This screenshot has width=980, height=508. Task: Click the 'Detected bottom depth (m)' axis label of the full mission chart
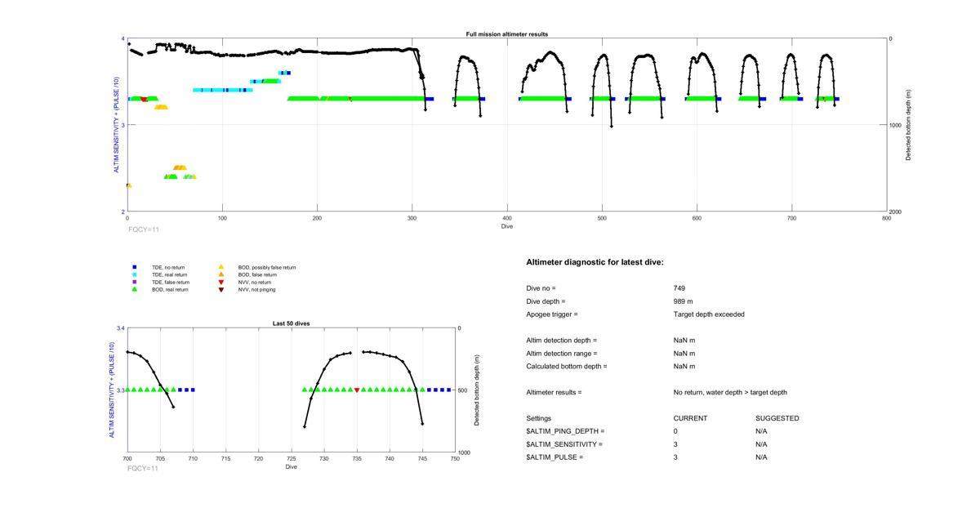click(x=908, y=125)
